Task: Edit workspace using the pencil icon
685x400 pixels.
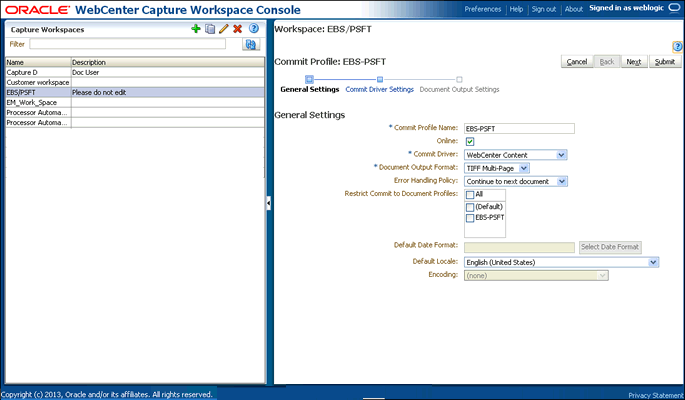Action: (x=224, y=29)
